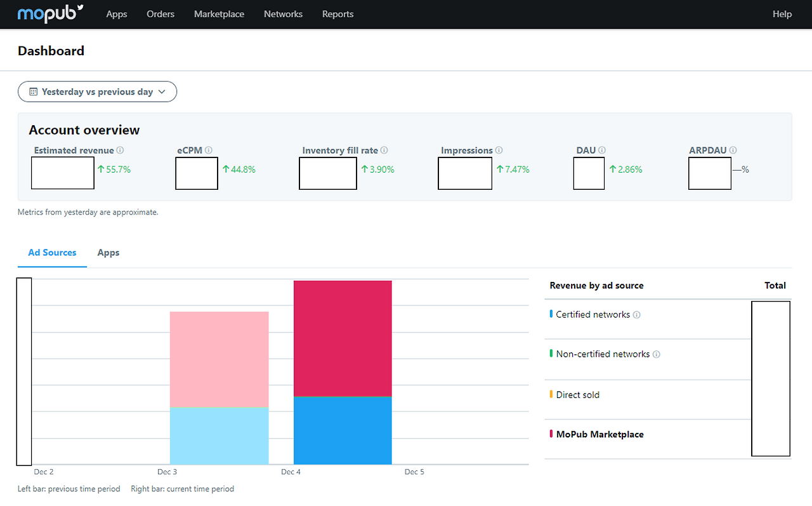Switch to the Apps tab below overview

(x=108, y=253)
